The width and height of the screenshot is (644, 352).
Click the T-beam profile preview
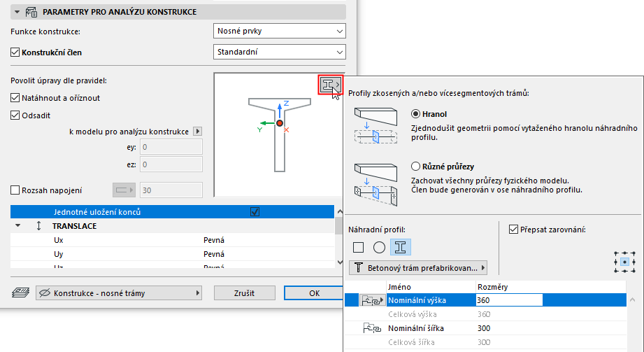click(279, 135)
